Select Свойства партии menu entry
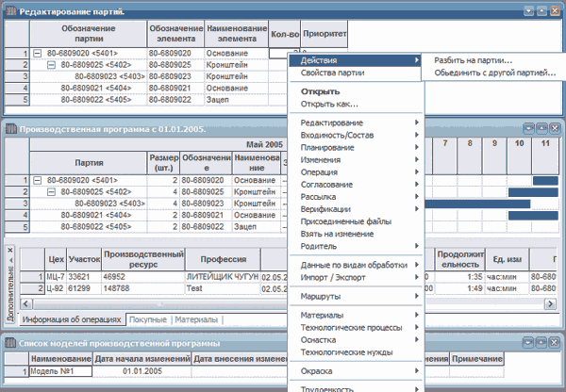This screenshot has width=566, height=392. tap(355, 73)
